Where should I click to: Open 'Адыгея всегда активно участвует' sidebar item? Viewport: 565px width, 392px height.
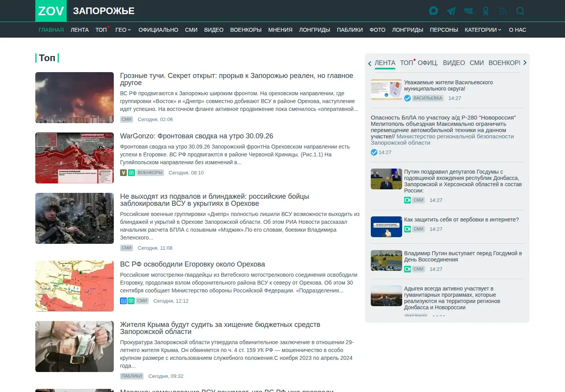pyautogui.click(x=452, y=298)
